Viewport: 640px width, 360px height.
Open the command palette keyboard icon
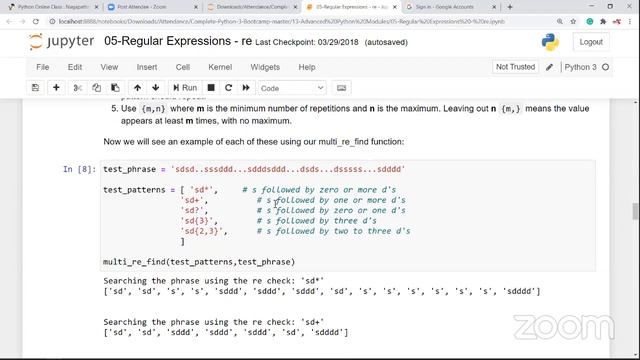342,88
